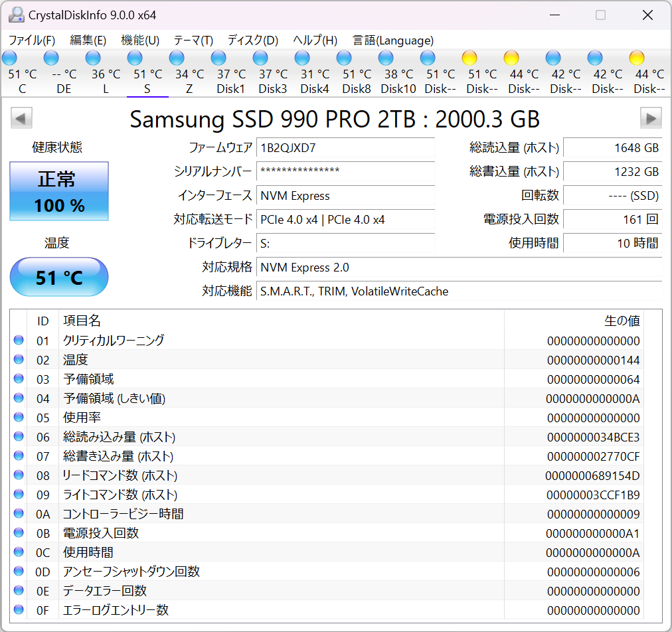Select Disk10 38 °C status icon

[386, 58]
